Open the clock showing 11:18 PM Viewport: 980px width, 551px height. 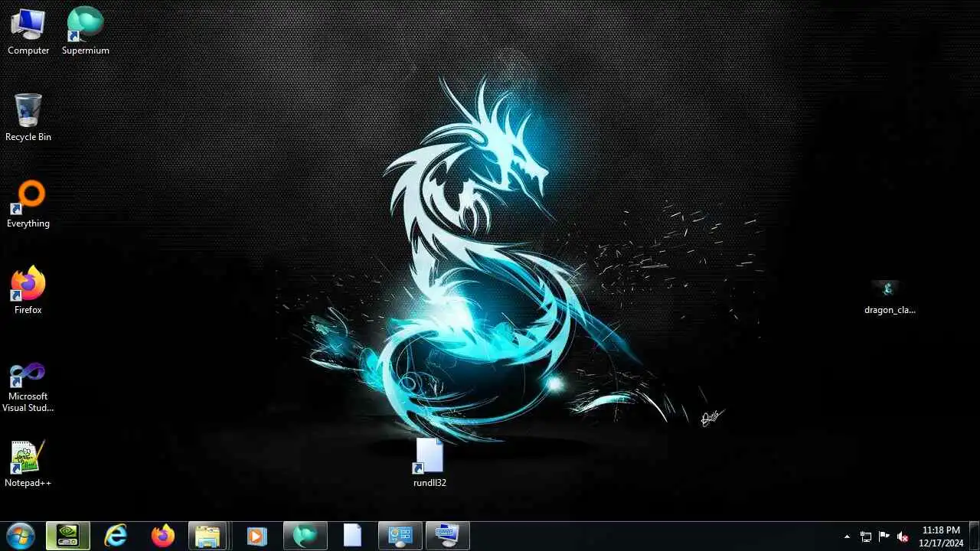pyautogui.click(x=941, y=536)
